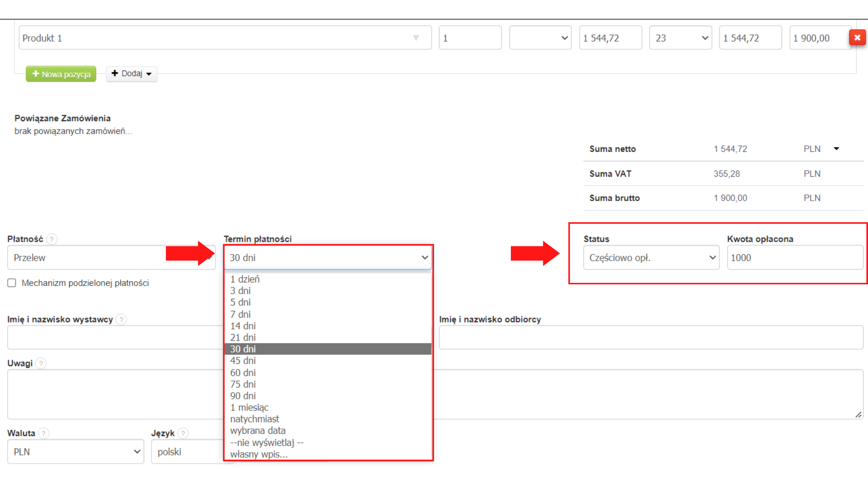Open the VAT rate 23 dropdown

680,38
